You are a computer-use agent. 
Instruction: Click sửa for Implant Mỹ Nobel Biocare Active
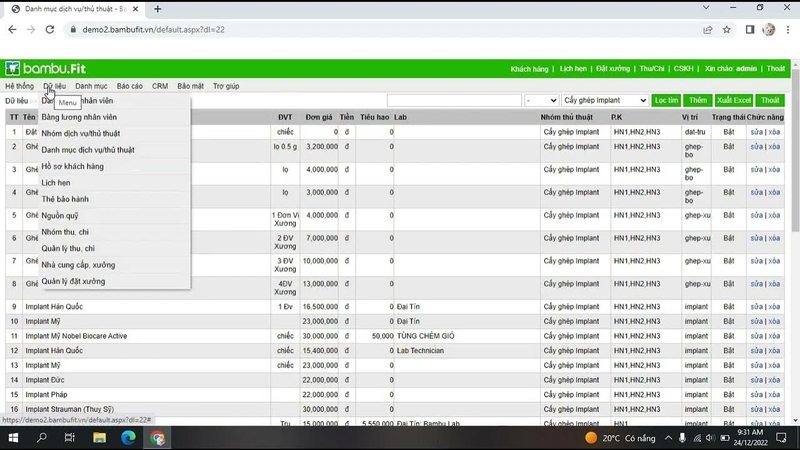756,336
